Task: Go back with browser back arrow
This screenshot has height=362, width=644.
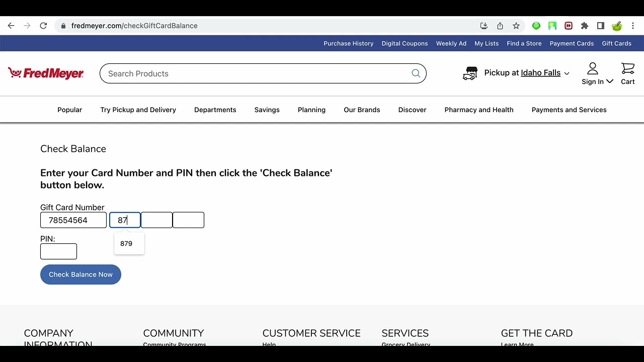Action: point(11,26)
